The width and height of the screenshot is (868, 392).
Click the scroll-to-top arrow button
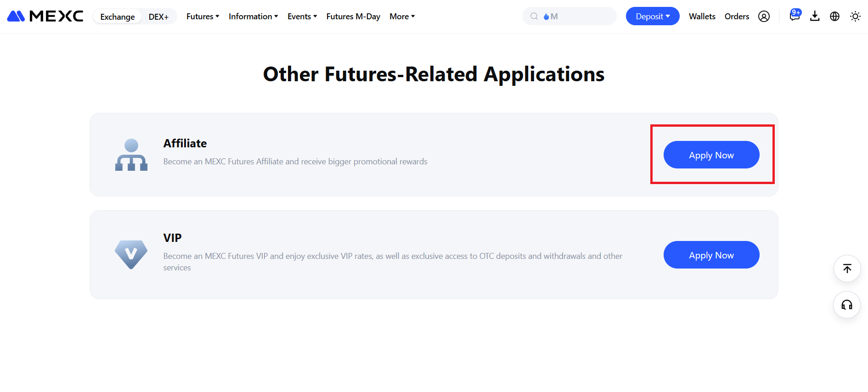tap(847, 269)
